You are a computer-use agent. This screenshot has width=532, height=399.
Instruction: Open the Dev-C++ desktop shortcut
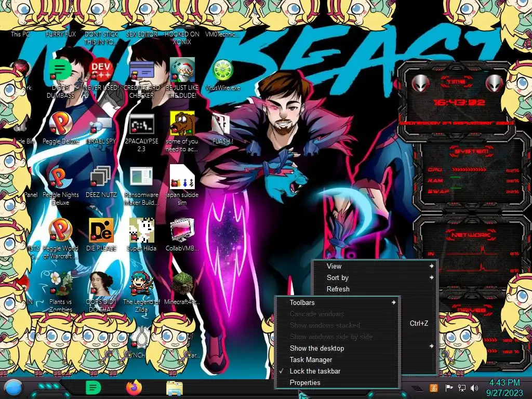point(101,70)
